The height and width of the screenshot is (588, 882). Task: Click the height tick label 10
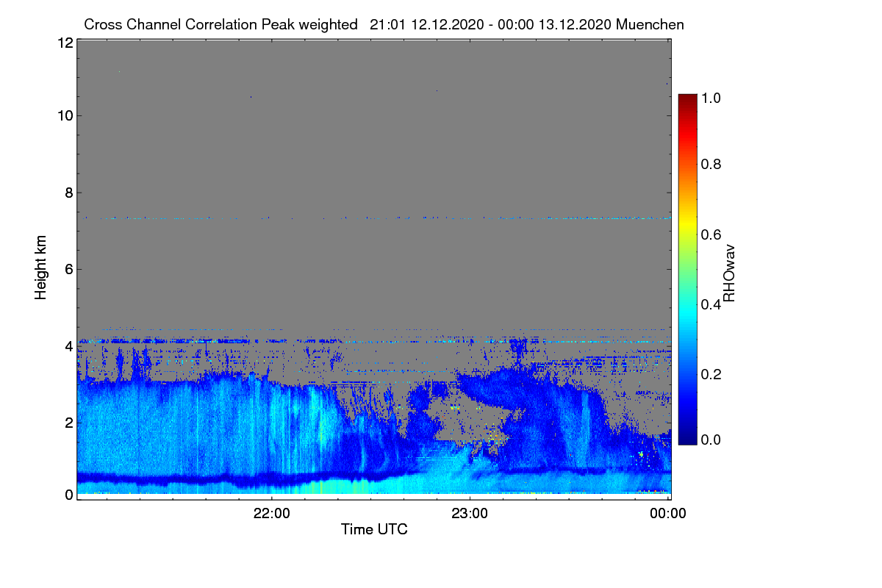(x=65, y=115)
